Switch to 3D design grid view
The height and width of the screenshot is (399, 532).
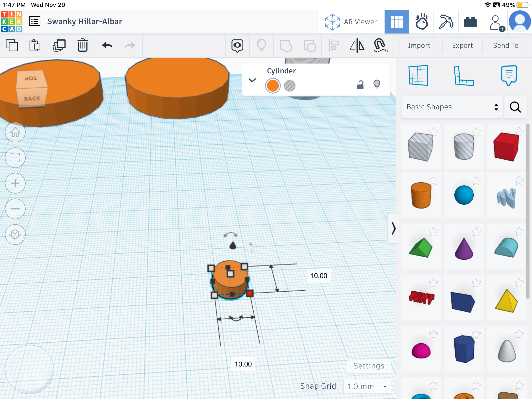coord(397,22)
